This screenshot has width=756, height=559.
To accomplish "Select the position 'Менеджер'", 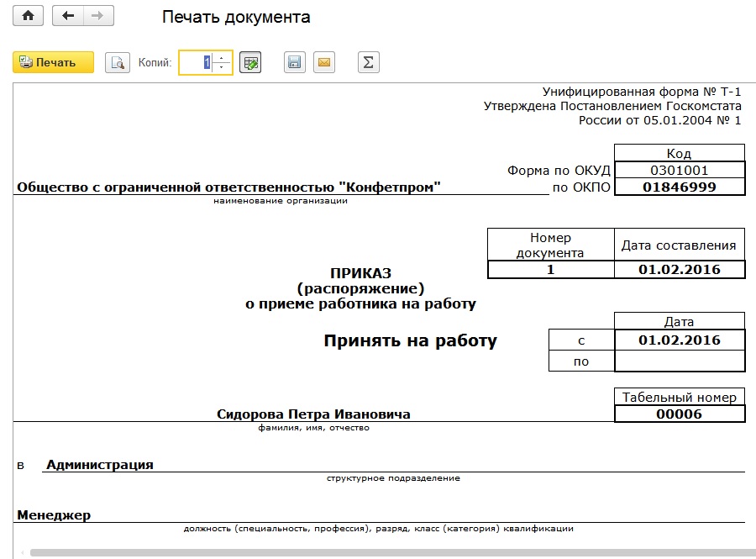I will point(54,515).
